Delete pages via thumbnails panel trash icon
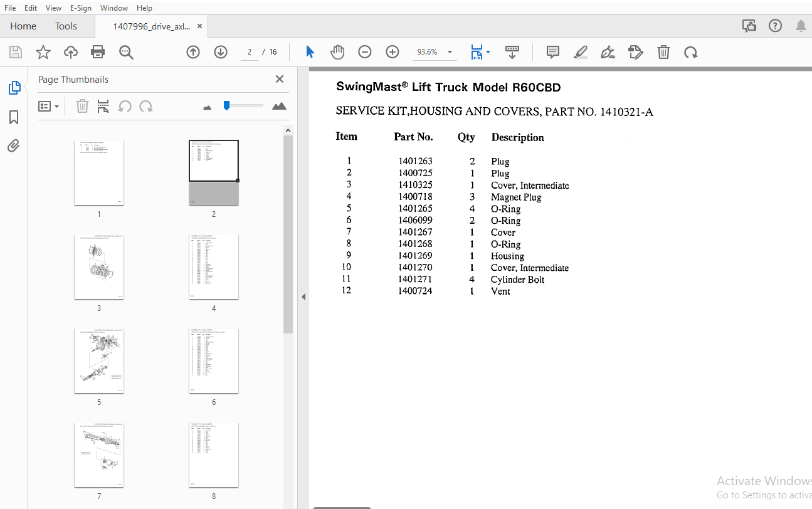The image size is (812, 509). (x=82, y=107)
